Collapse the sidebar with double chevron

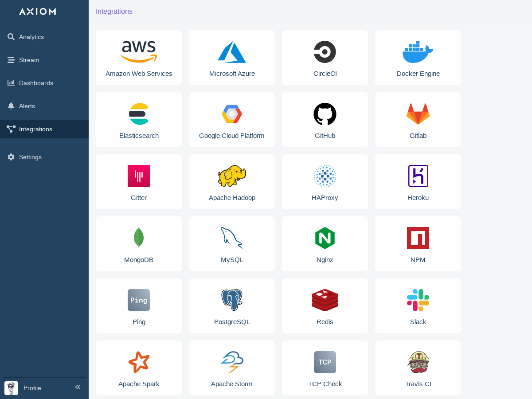78,387
